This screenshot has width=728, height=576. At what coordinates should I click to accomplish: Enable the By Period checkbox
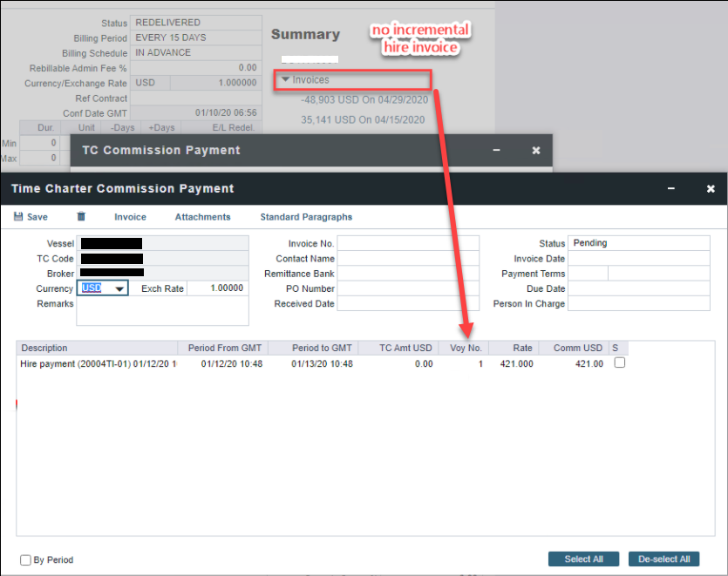click(26, 559)
